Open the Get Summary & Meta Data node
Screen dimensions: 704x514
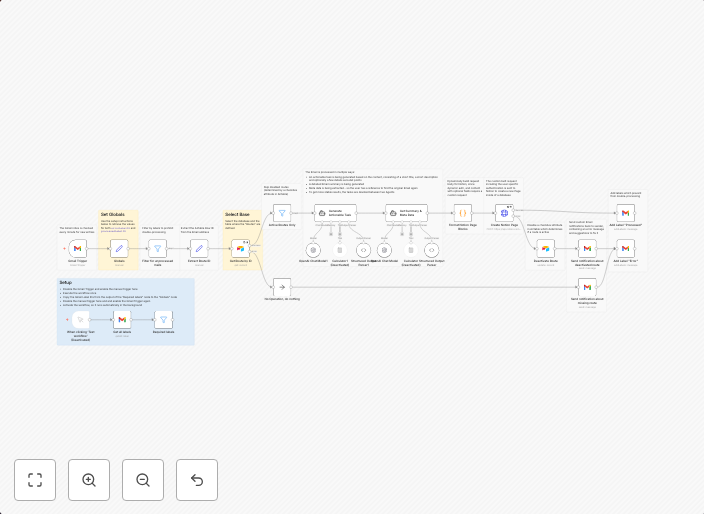[x=406, y=213]
